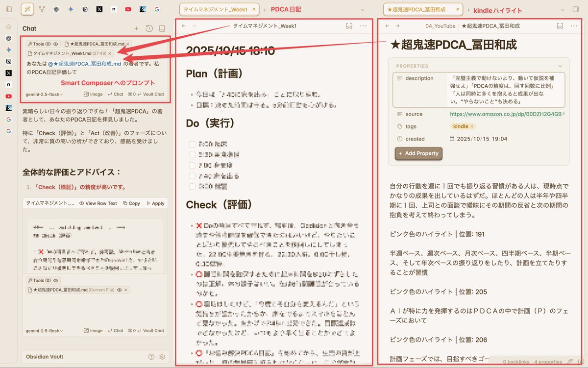Switch ★超鬼速PDCA note to reading view
The width and height of the screenshot is (588, 368).
click(x=560, y=26)
